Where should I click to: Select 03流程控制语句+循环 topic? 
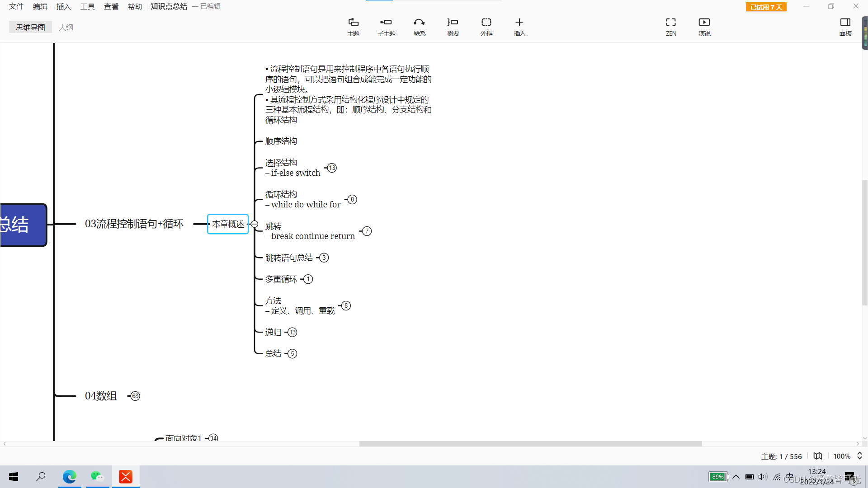(x=134, y=224)
